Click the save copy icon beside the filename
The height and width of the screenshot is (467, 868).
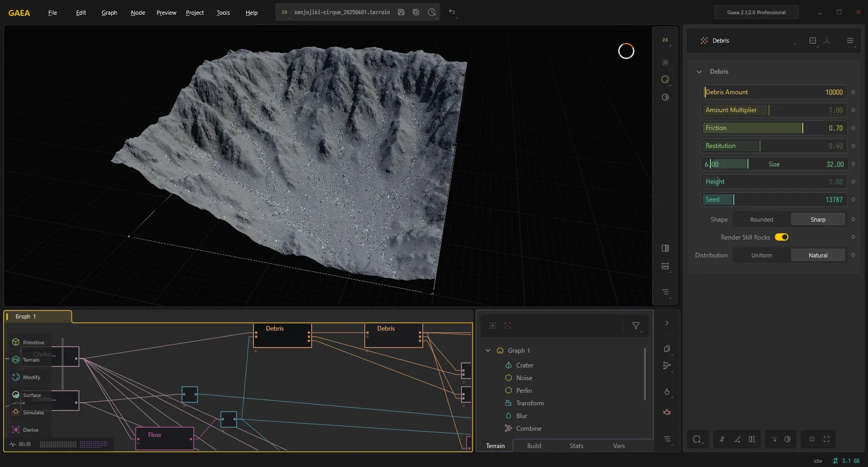pyautogui.click(x=416, y=12)
